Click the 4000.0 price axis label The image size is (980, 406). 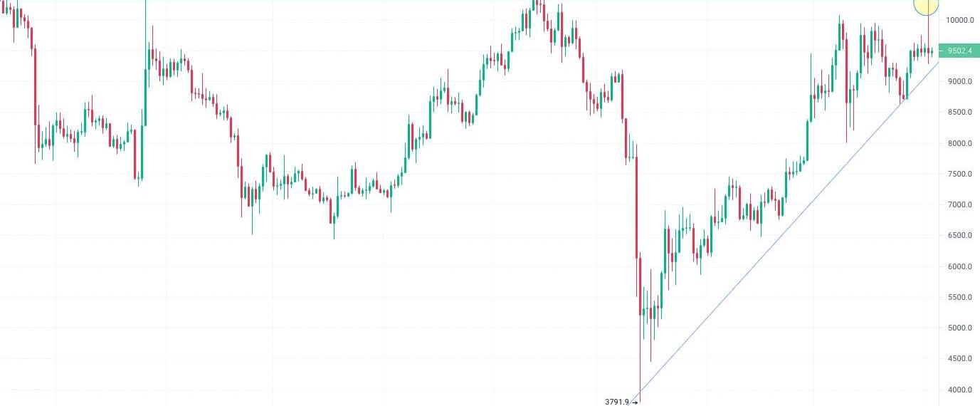[959, 390]
